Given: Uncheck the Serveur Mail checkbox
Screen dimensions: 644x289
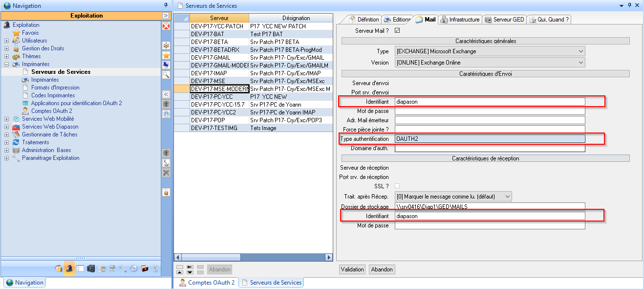Looking at the screenshot, I should tap(397, 31).
